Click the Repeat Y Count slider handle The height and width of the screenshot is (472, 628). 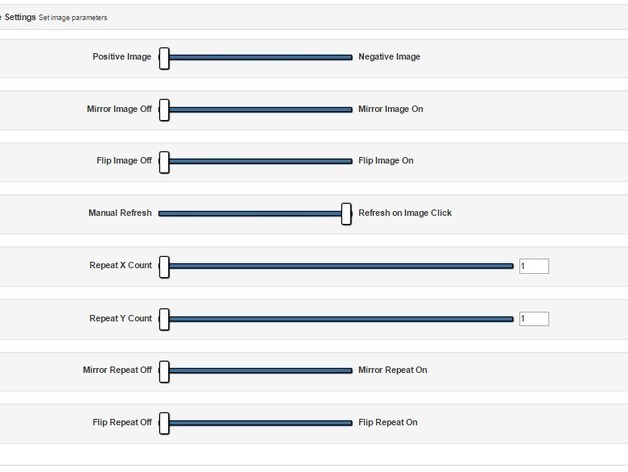click(x=164, y=319)
